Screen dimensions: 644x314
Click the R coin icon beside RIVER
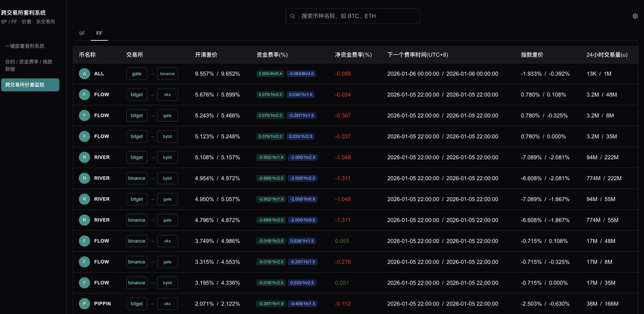coord(84,157)
